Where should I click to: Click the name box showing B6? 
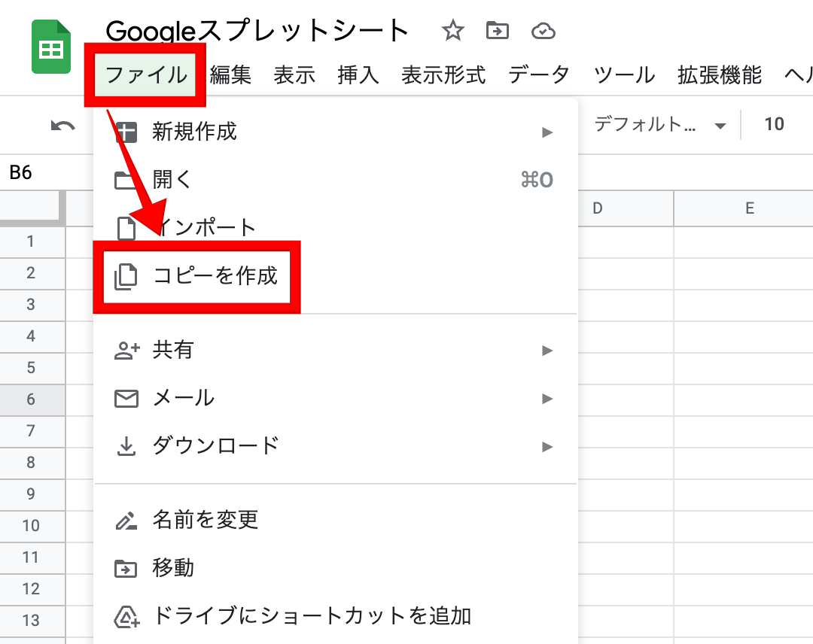47,172
